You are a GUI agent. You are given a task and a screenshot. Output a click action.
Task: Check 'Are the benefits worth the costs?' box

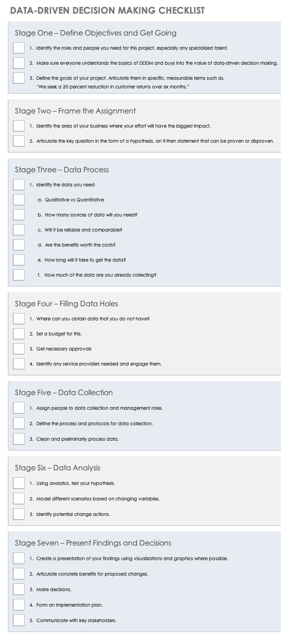[x=19, y=245]
